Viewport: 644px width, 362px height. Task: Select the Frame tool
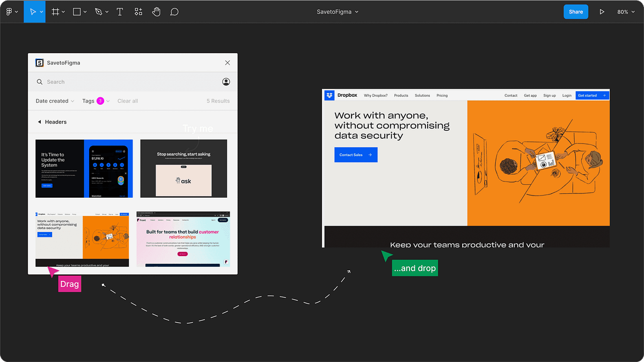pos(55,11)
